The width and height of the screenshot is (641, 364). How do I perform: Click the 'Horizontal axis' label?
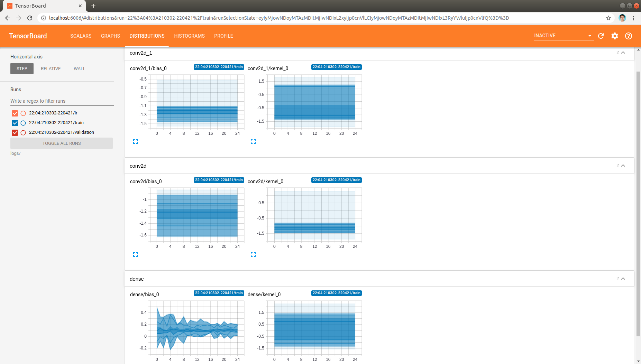coord(26,57)
